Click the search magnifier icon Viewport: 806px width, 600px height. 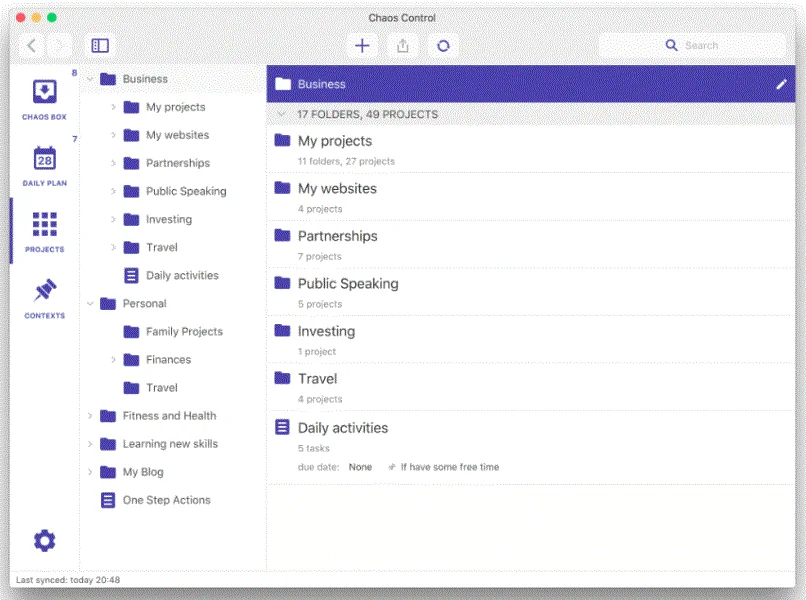(671, 45)
